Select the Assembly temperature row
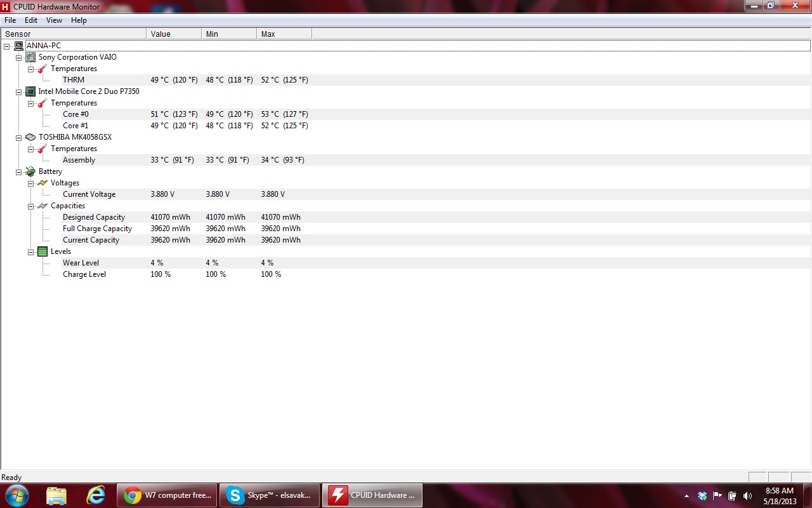The image size is (812, 508). pyautogui.click(x=406, y=160)
